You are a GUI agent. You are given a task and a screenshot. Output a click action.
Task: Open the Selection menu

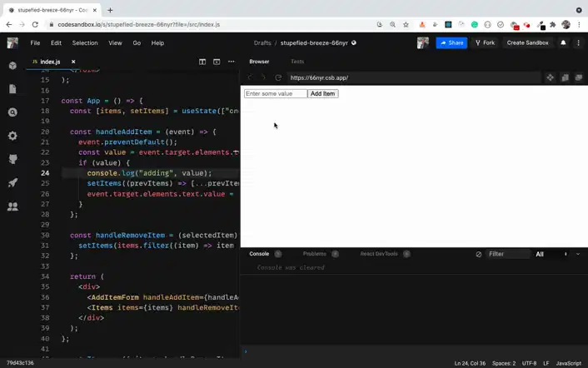pos(85,42)
